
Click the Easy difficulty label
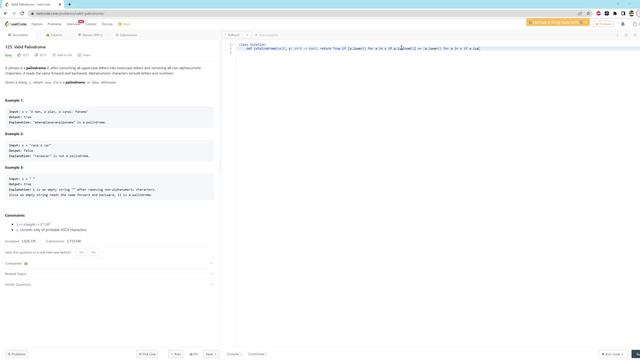click(x=8, y=55)
